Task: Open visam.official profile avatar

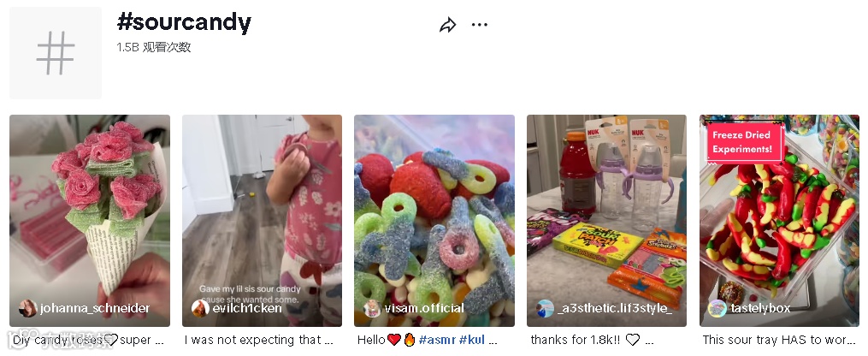Action: tap(373, 308)
